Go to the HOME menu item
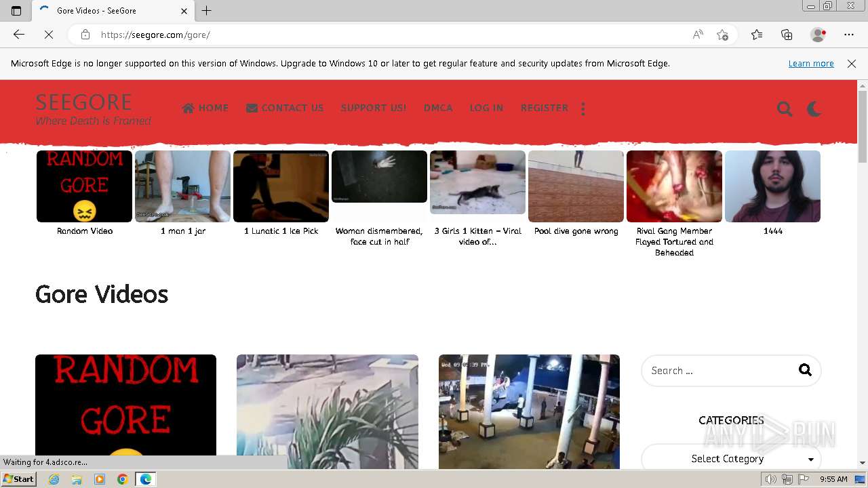Screen dimensions: 868x488 [205, 108]
